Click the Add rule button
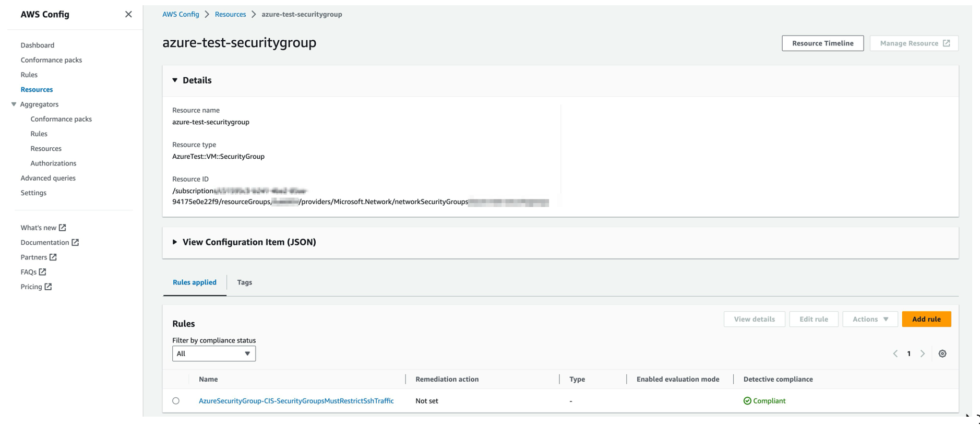Screen dimensions: 980x425 [926, 319]
